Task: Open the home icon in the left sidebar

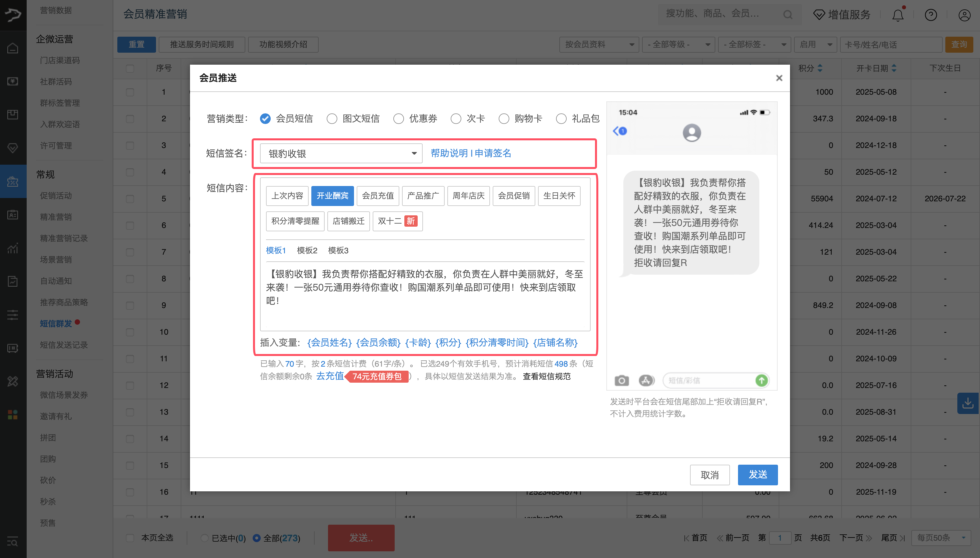Action: click(13, 49)
